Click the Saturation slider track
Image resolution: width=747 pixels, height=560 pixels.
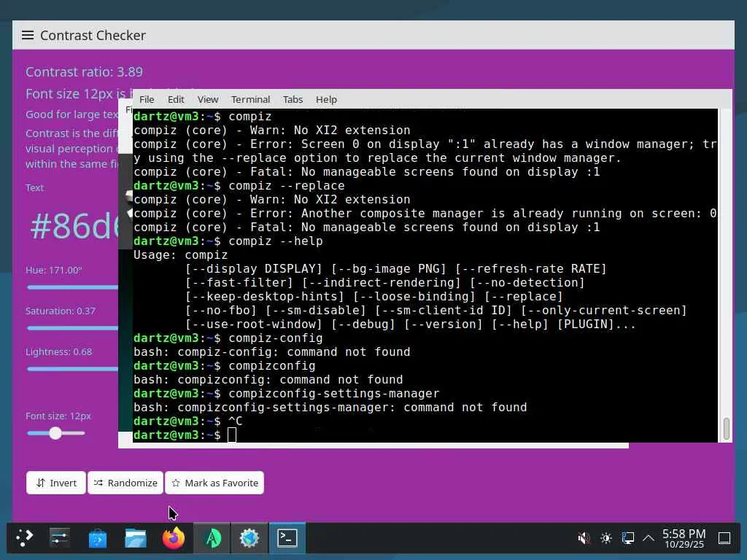coord(72,328)
